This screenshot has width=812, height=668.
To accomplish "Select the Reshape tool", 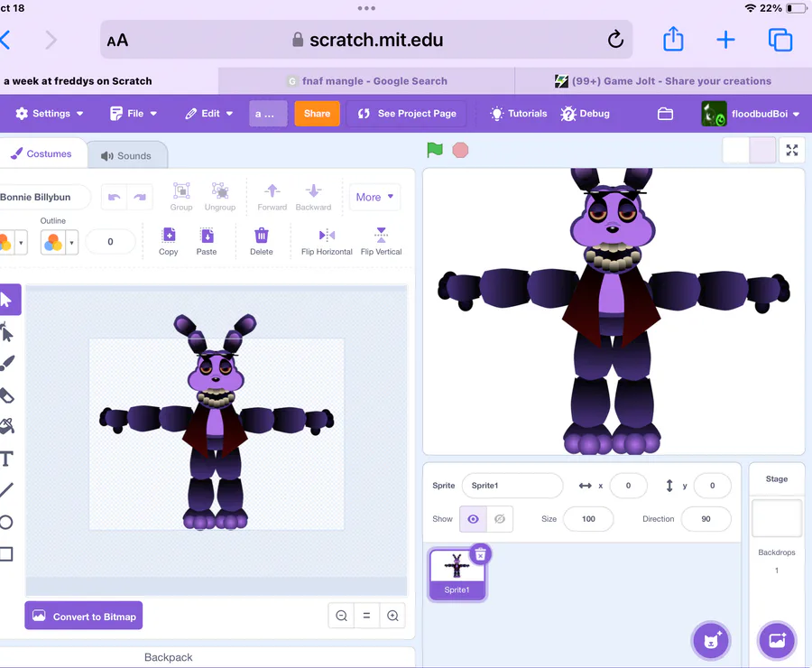I will 6,331.
